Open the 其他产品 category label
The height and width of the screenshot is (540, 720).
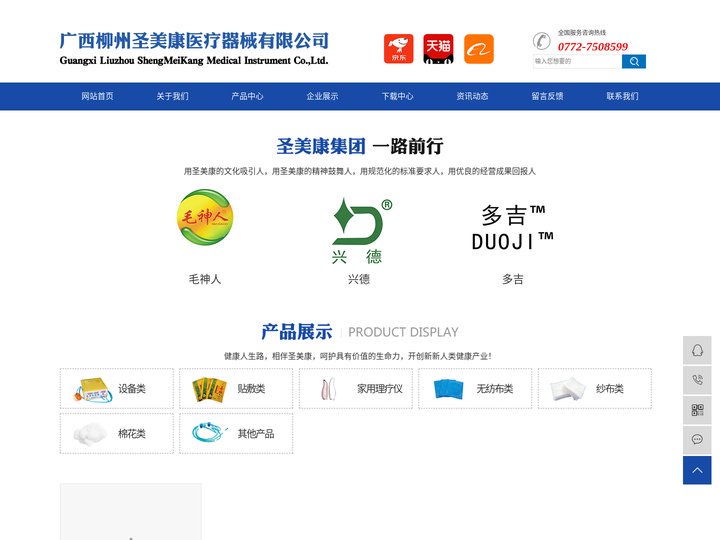256,433
